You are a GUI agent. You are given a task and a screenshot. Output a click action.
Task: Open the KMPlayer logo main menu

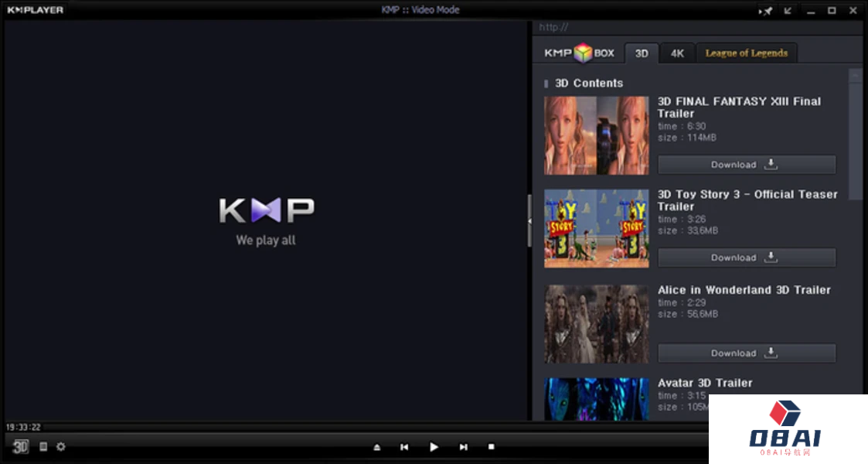tap(36, 10)
